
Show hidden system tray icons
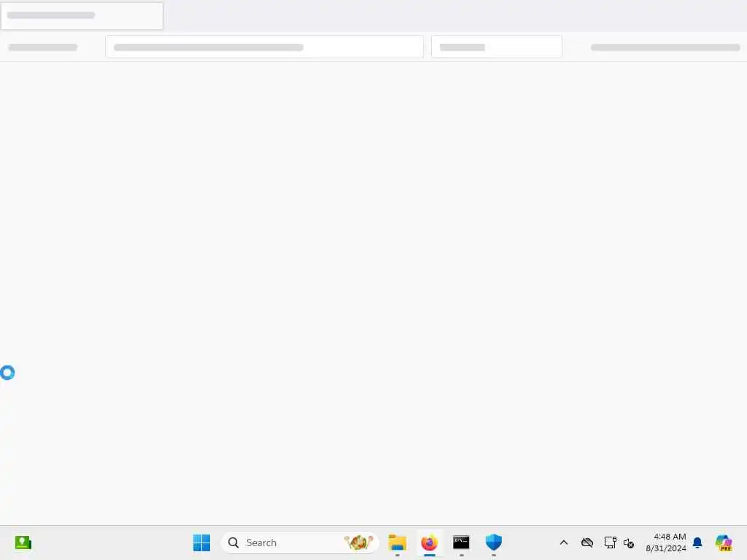tap(564, 542)
